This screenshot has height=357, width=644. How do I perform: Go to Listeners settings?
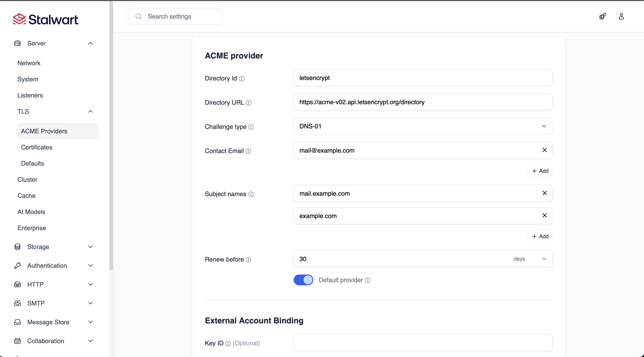(30, 95)
